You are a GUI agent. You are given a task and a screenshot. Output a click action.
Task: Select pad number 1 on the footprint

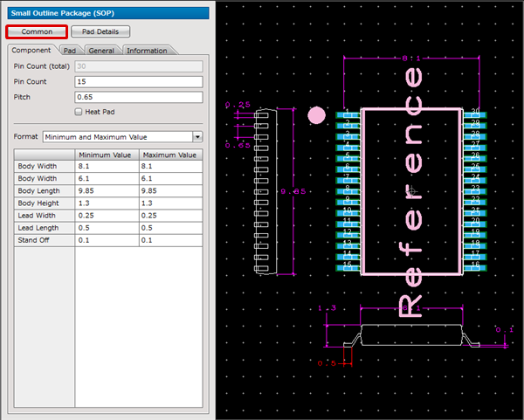[346, 114]
